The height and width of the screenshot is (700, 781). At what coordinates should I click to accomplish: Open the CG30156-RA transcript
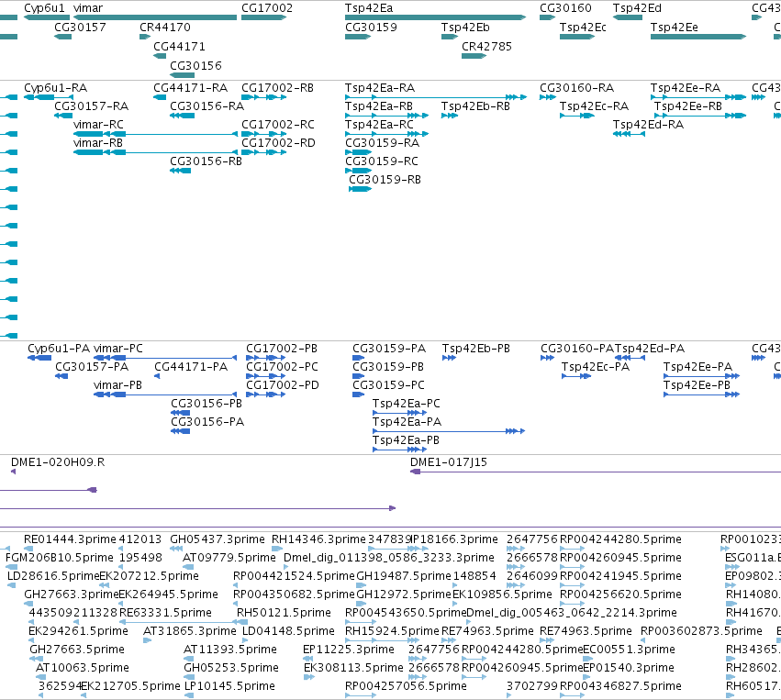click(x=183, y=116)
